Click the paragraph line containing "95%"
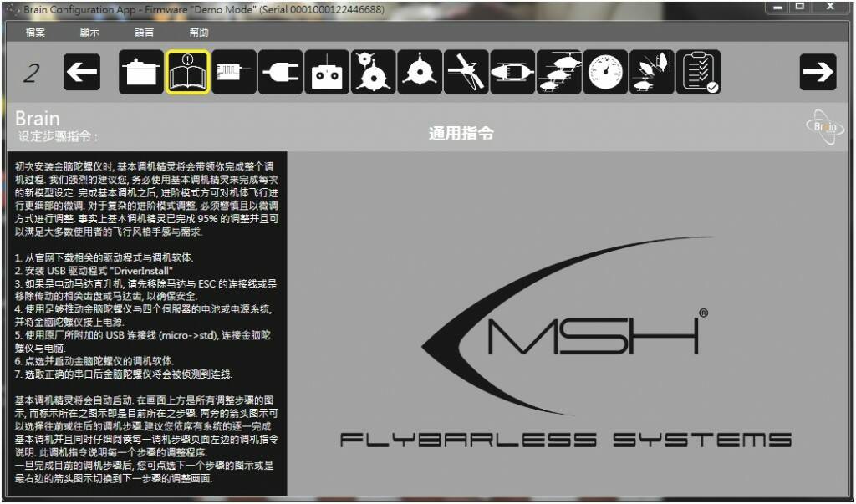 pyautogui.click(x=146, y=218)
